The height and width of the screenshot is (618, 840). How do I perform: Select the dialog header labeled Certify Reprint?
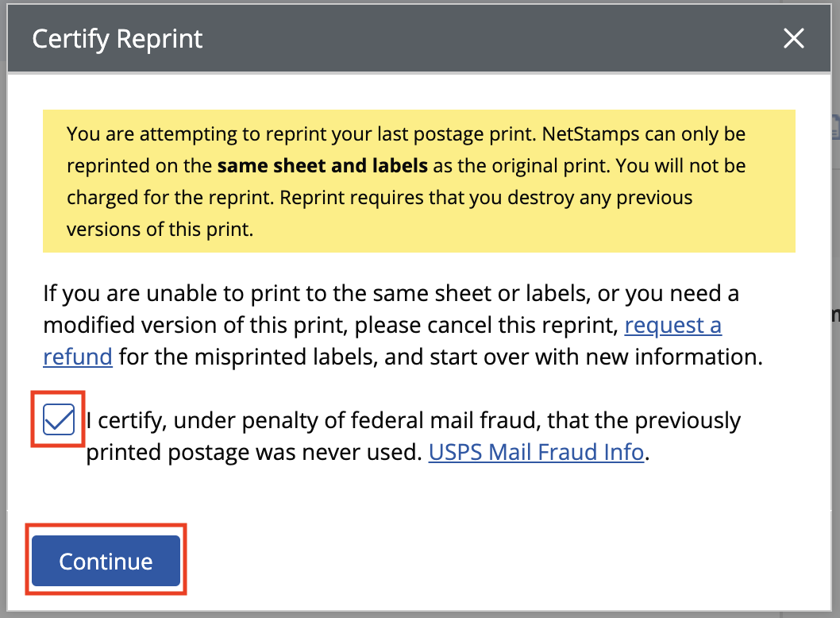pos(116,37)
